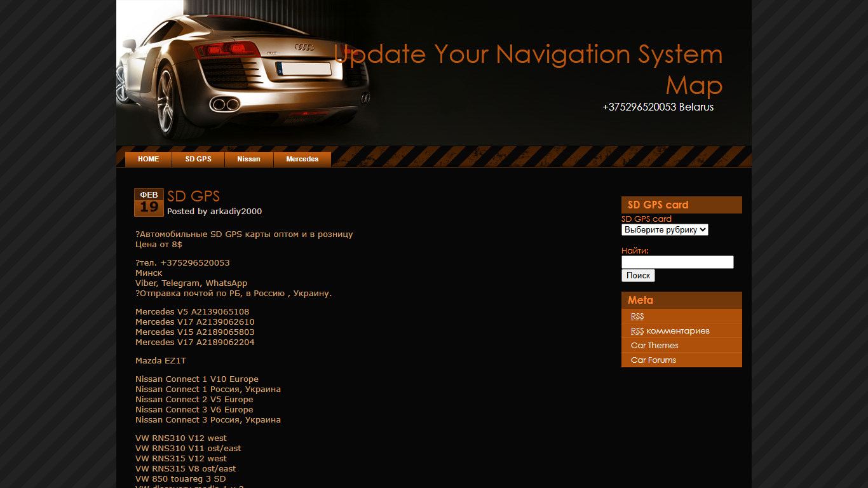
Task: Click the 'Viber, Telegram, WhatsApp' line
Action: click(x=191, y=283)
